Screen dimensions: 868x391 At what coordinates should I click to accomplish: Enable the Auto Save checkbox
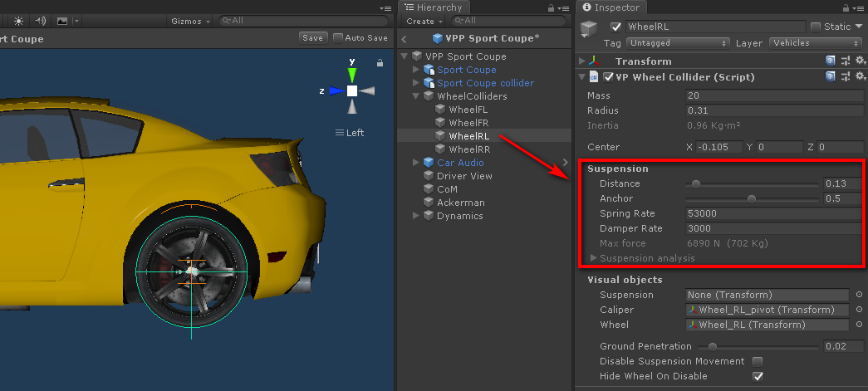pos(338,38)
